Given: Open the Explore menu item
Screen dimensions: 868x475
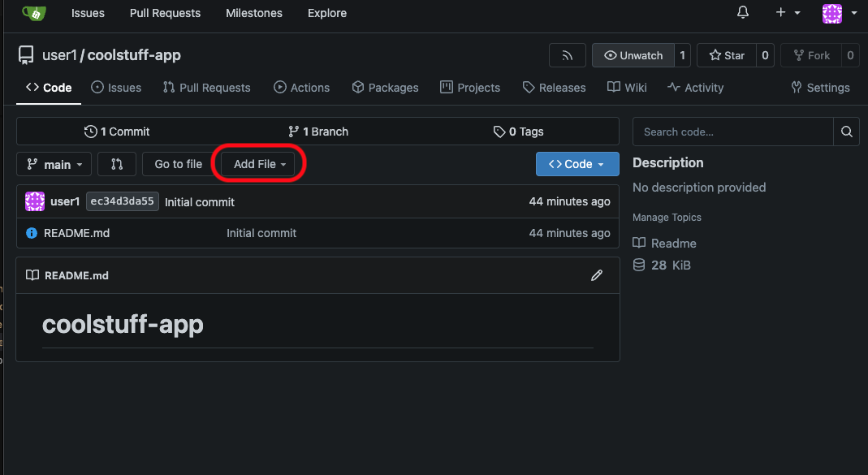Looking at the screenshot, I should pos(326,13).
